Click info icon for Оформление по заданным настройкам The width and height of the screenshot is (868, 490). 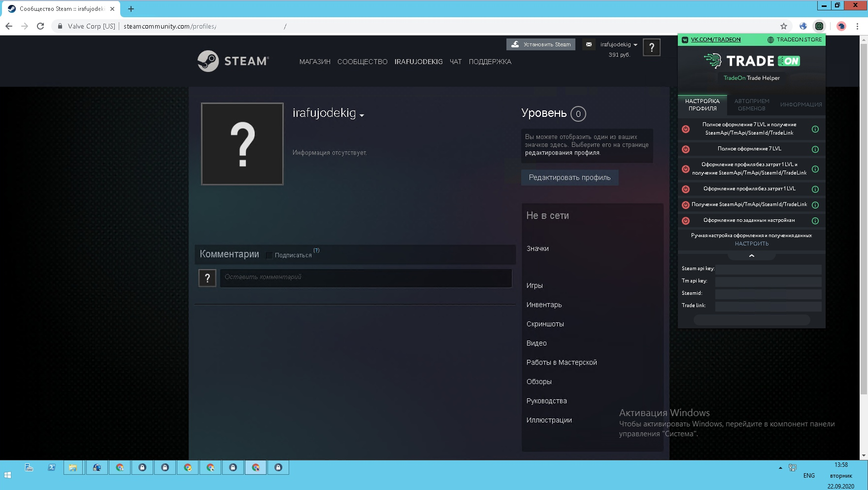point(815,221)
